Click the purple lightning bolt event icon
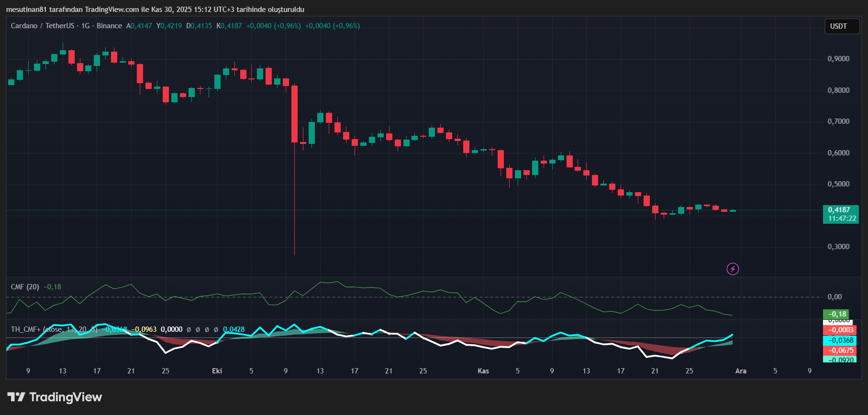 pos(733,269)
